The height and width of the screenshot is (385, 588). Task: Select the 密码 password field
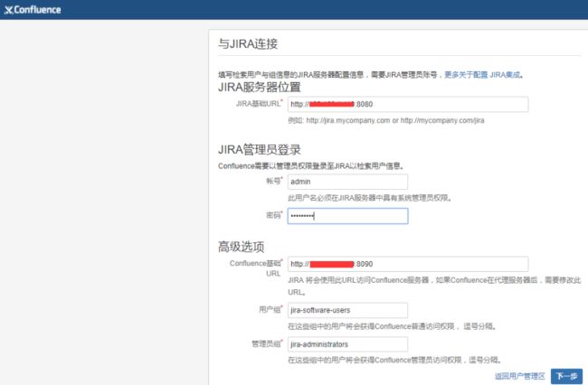point(347,216)
